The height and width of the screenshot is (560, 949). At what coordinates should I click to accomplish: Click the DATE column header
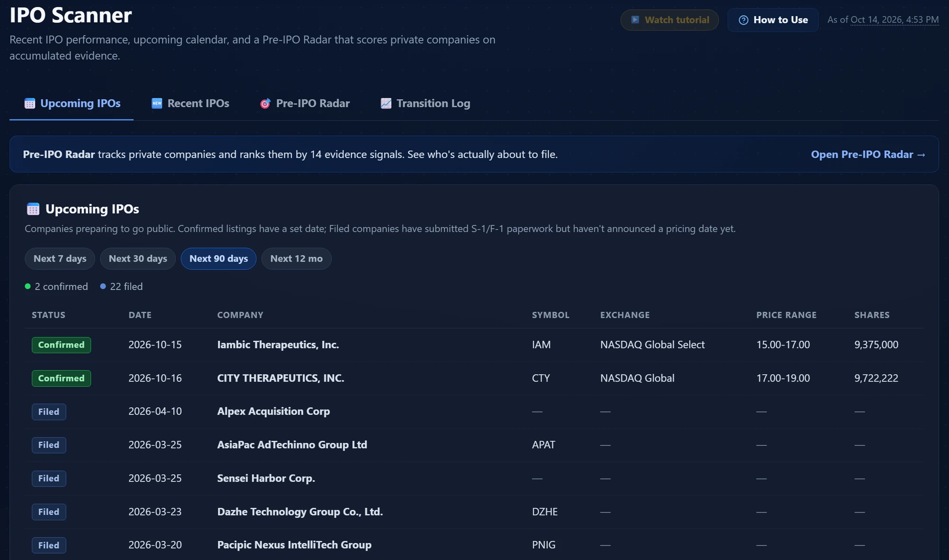140,315
